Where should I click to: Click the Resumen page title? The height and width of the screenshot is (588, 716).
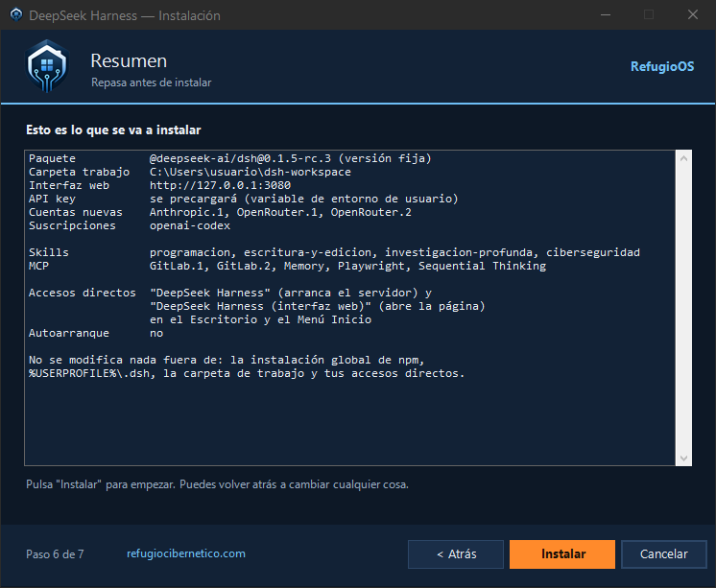point(129,60)
